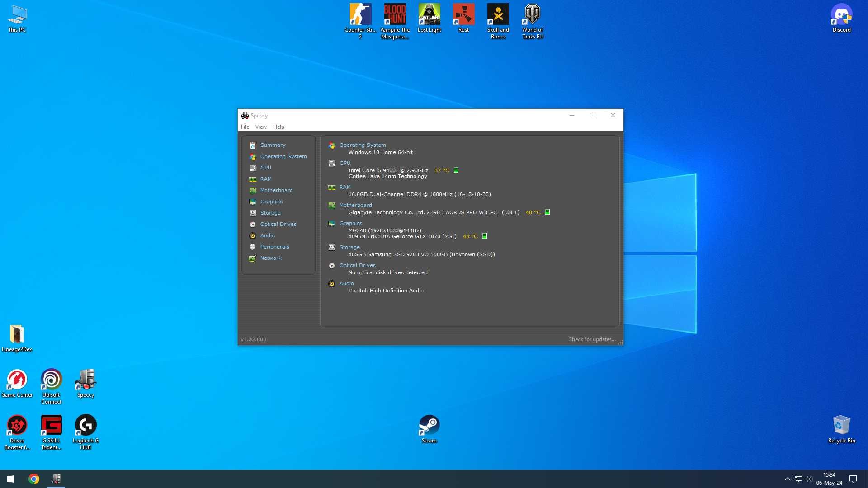
Task: Select CPU in the Speccy sidebar
Action: (x=266, y=168)
